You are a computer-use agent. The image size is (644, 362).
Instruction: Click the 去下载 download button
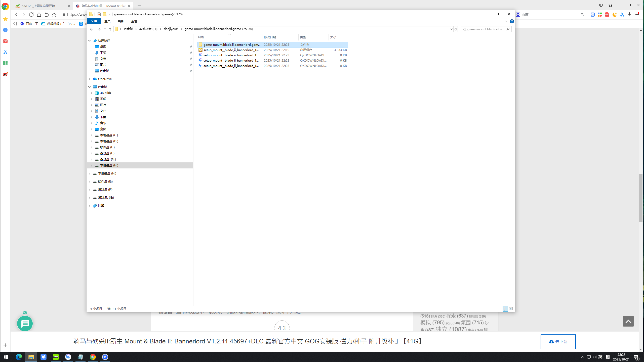(x=558, y=341)
